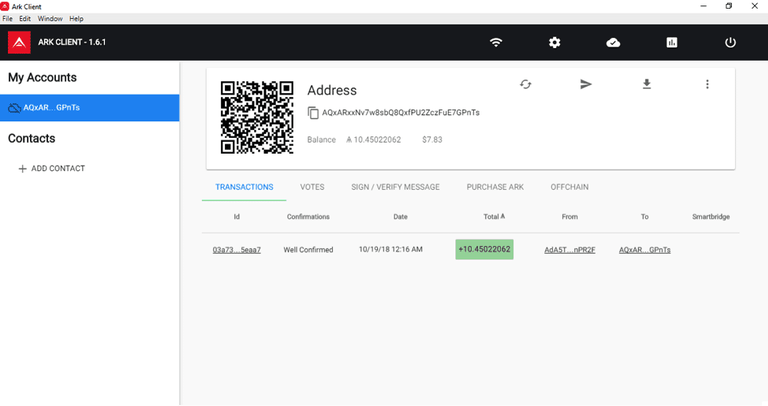This screenshot has width=768, height=406.
Task: Open transaction id 03a73...5eaa7 link
Action: tap(237, 250)
